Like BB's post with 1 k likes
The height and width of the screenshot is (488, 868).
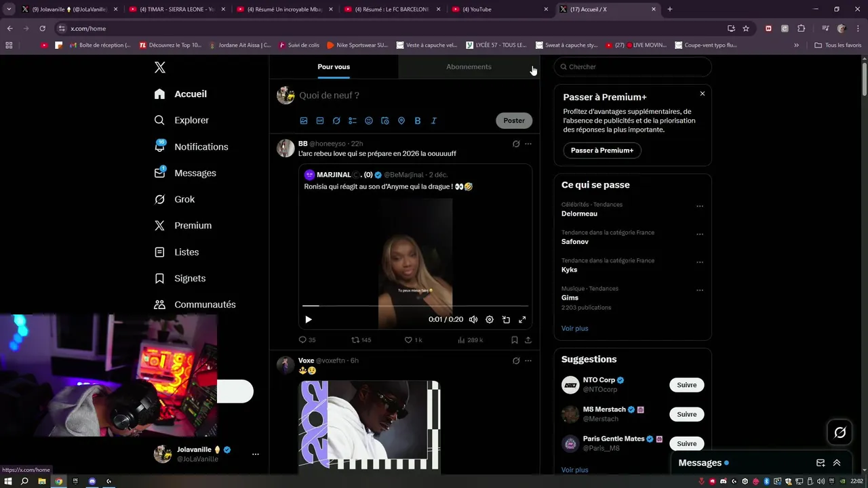[413, 340]
